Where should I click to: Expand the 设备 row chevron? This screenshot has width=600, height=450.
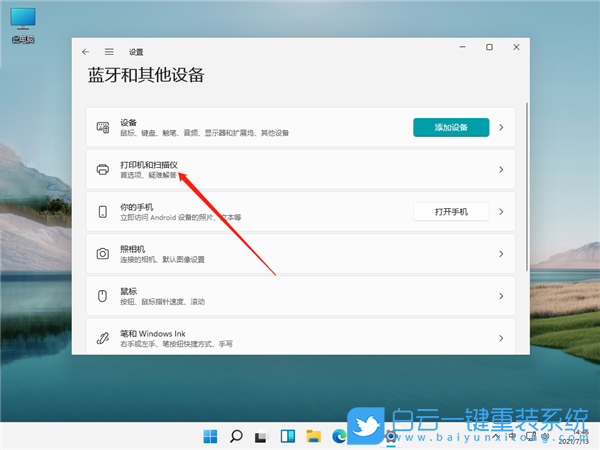[501, 127]
